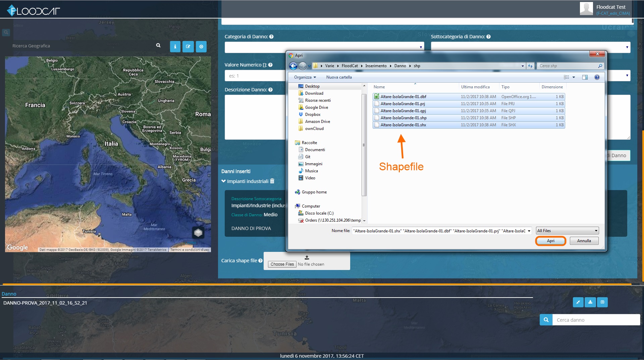
Task: Click the blue search button for Cerca danno
Action: coord(546,320)
